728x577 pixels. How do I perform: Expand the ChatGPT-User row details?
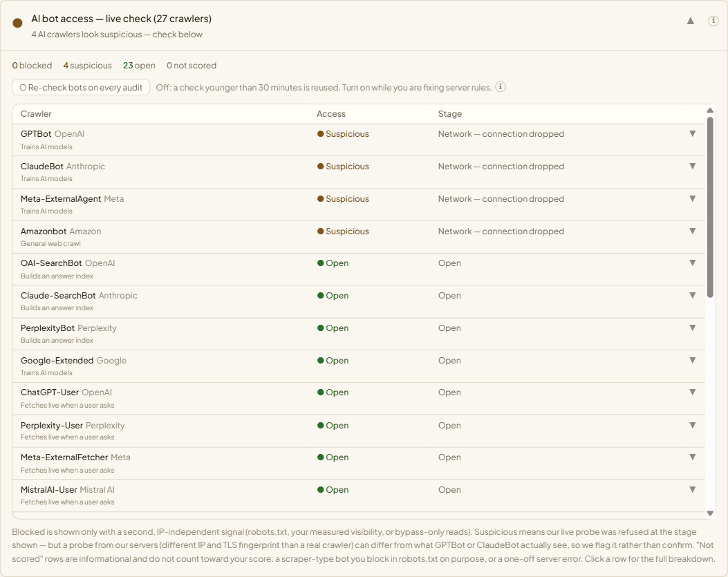pyautogui.click(x=692, y=392)
